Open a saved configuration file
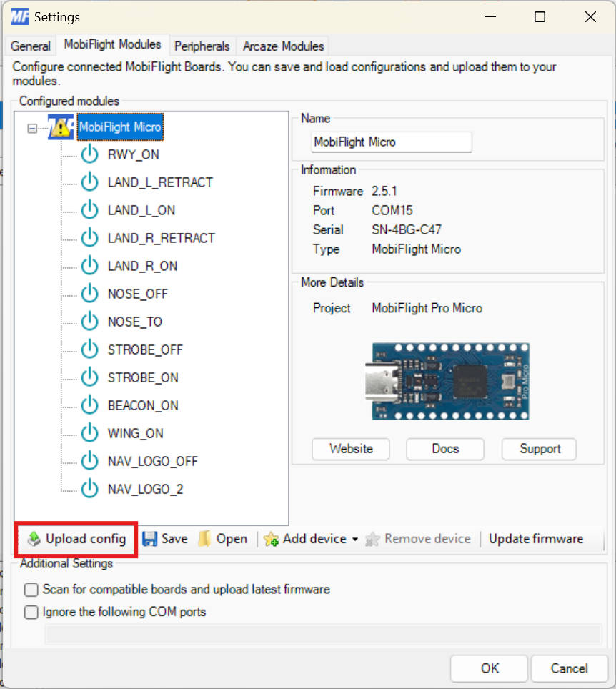 223,539
